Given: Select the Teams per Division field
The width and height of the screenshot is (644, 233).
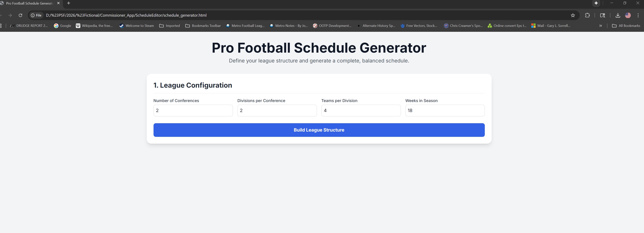Looking at the screenshot, I should (361, 110).
